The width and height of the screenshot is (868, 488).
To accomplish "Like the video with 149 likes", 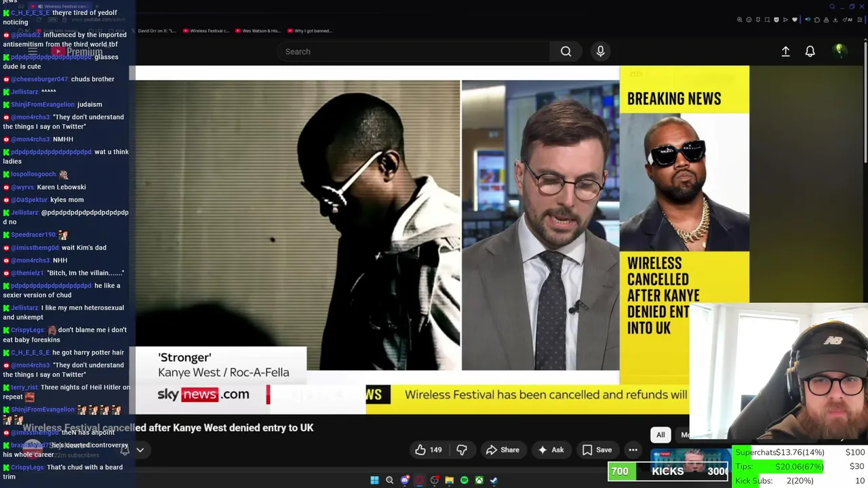I will [428, 450].
